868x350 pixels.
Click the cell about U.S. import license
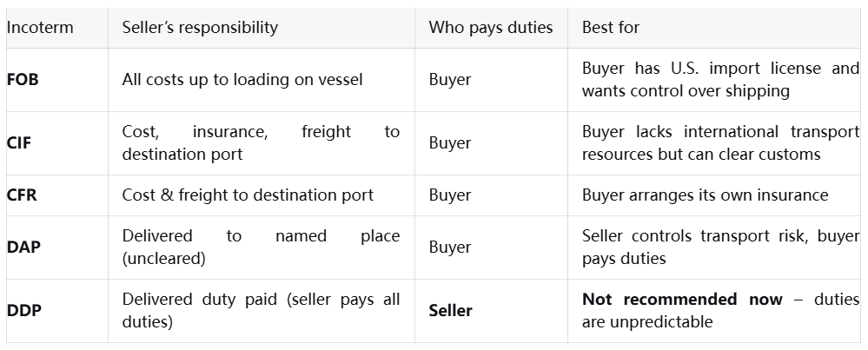(720, 79)
